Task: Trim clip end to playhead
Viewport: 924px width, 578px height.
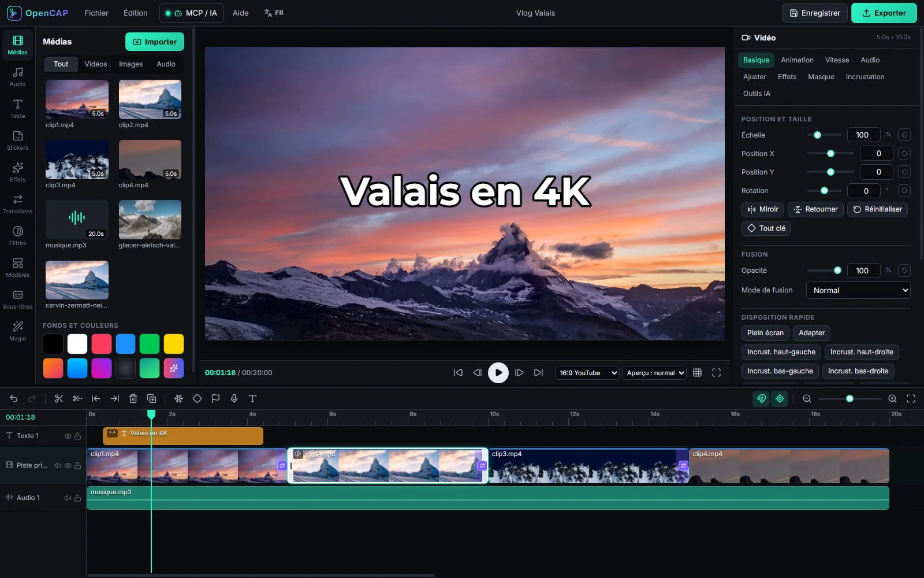Action: tap(114, 398)
